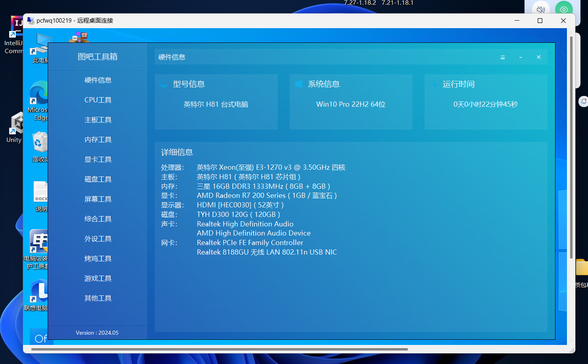Click the Win10 Pro 22H2 64位 text

click(x=351, y=104)
